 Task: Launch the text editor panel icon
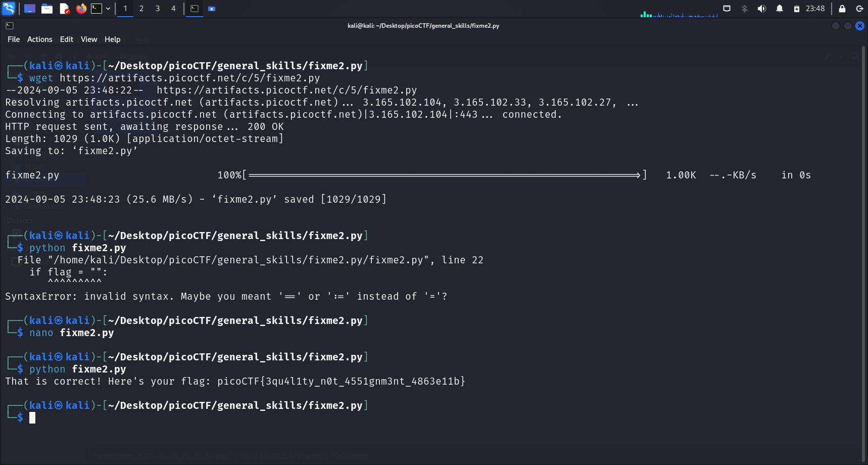(x=64, y=9)
